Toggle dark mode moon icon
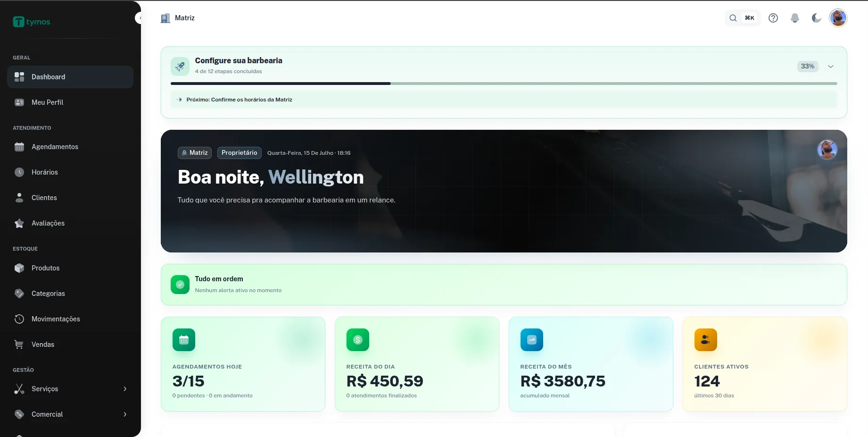Viewport: 868px width, 437px height. click(x=817, y=18)
